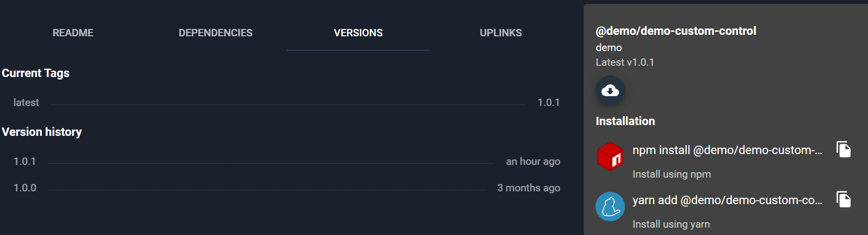Click the 1.0.1 value beside the latest tag
The width and height of the screenshot is (868, 235).
pyautogui.click(x=548, y=103)
